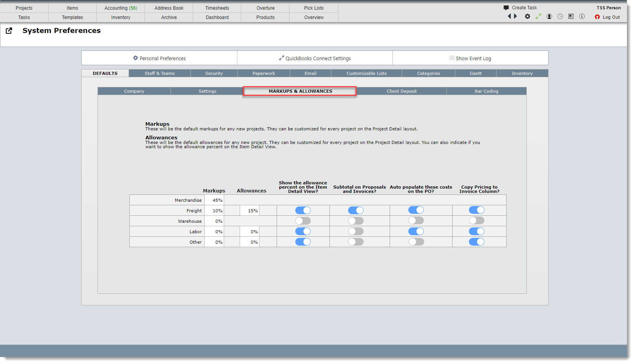This screenshot has height=364, width=634.
Task: Edit the Merchandise markup field 45%
Action: point(214,200)
